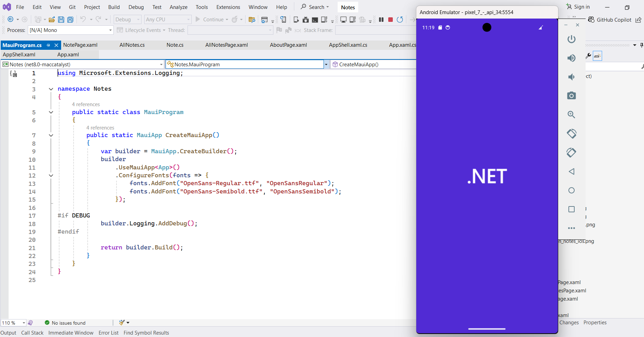Switch to the AllNotes.cs tab
Viewport: 644px width, 337px height.
132,45
